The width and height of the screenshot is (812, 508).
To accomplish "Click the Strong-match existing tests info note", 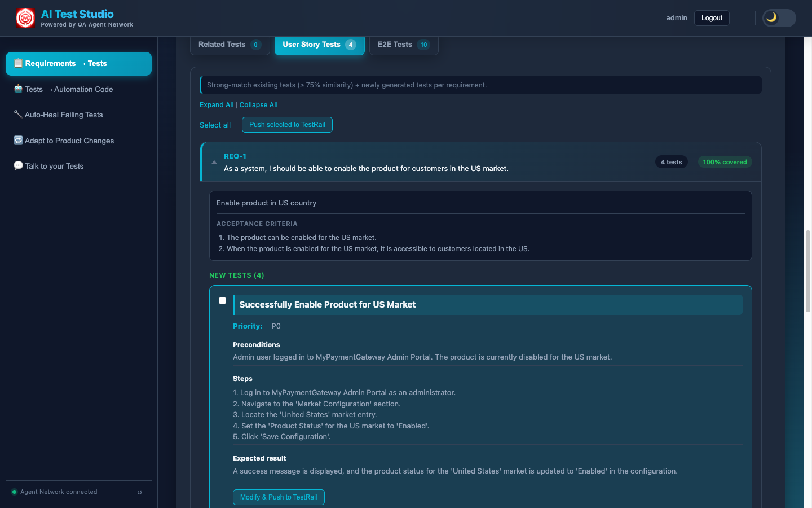I will click(x=480, y=85).
